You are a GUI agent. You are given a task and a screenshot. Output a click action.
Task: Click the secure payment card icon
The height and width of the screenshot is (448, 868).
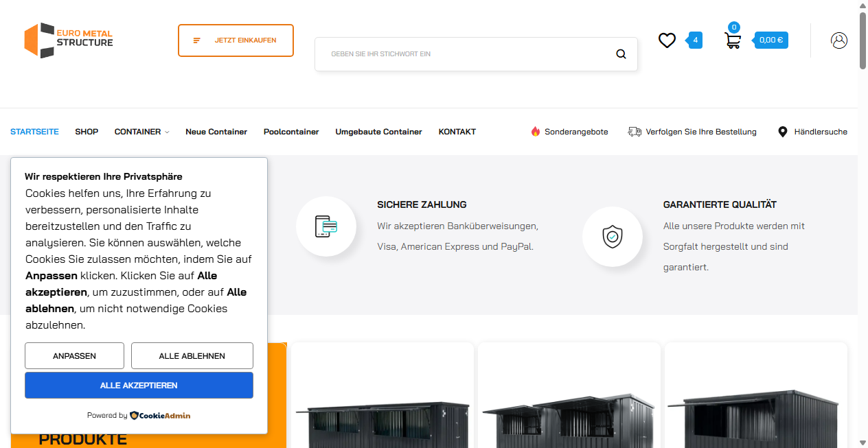326,226
